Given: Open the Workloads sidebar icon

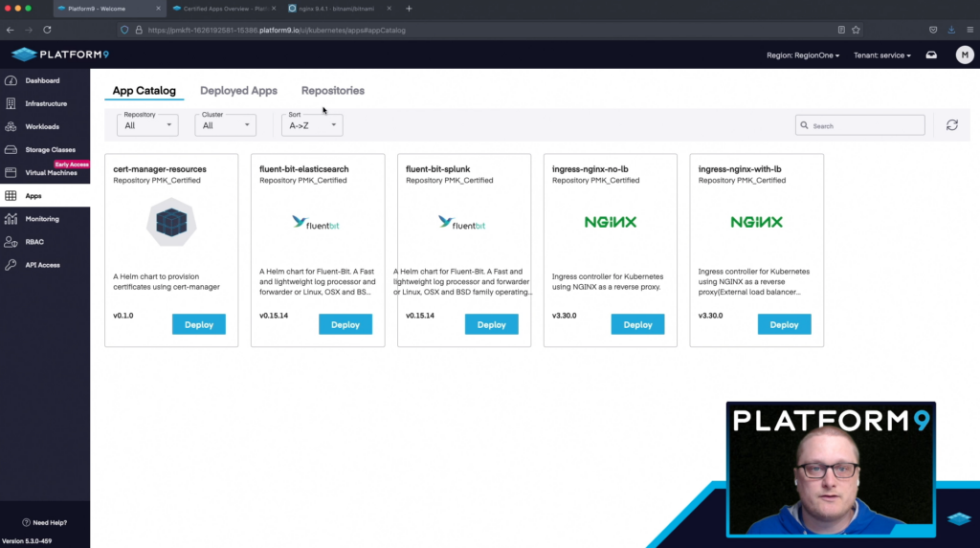Looking at the screenshot, I should [x=11, y=126].
